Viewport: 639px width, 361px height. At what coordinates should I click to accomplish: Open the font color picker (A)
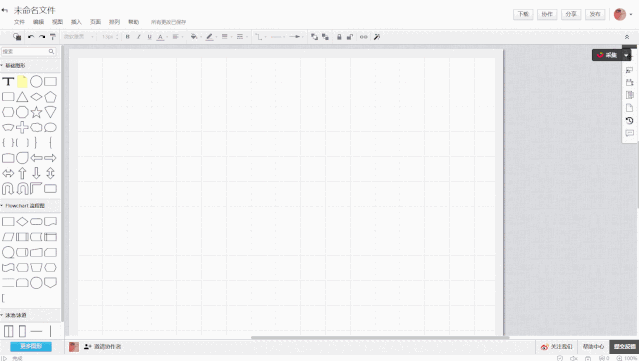[161, 37]
